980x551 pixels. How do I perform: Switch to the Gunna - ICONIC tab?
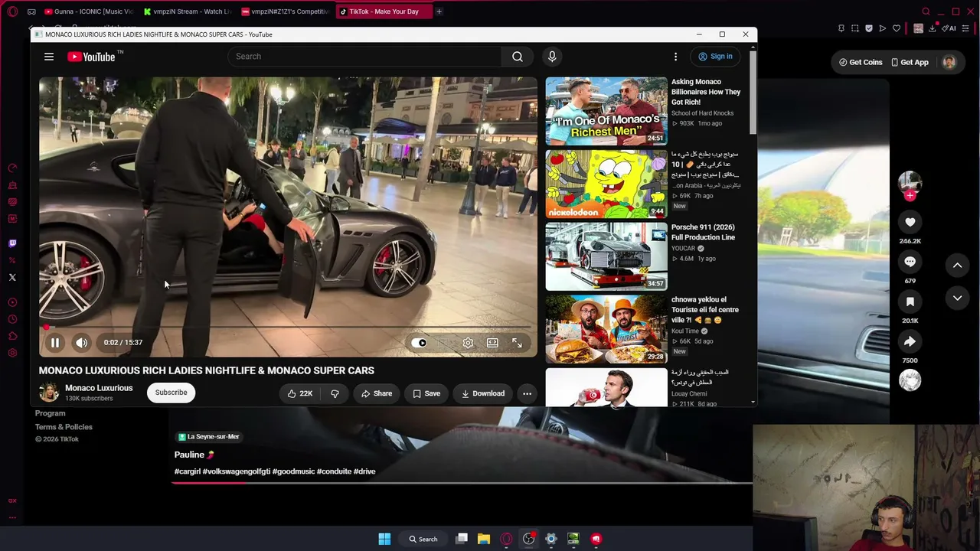(x=88, y=11)
